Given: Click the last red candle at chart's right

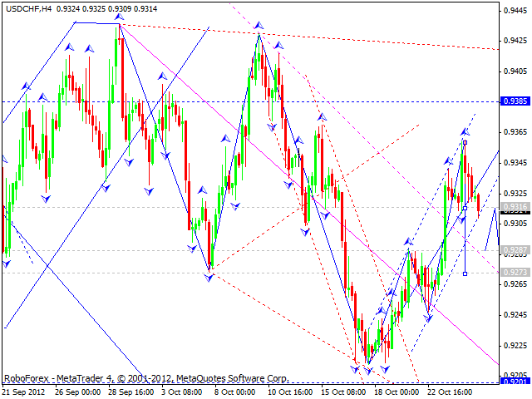Looking at the screenshot, I should (478, 202).
